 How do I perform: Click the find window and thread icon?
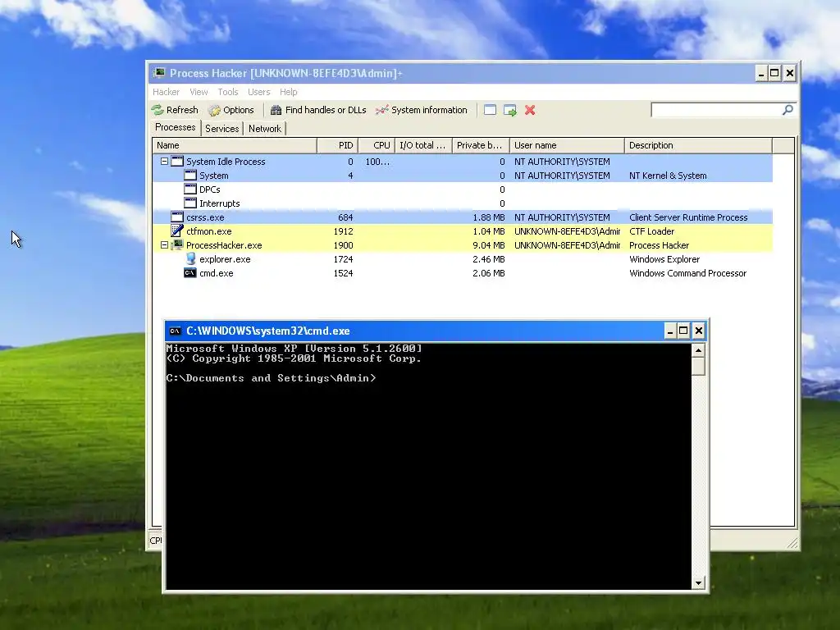510,110
